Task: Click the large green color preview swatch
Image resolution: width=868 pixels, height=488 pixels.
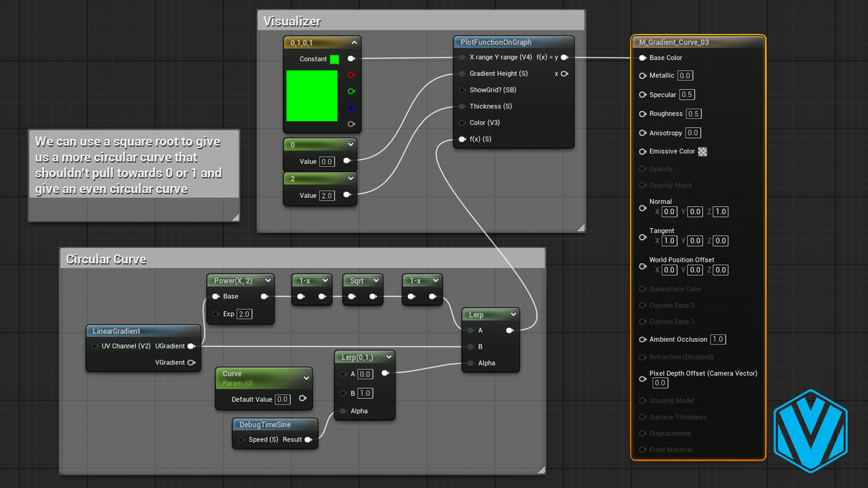Action: [312, 96]
